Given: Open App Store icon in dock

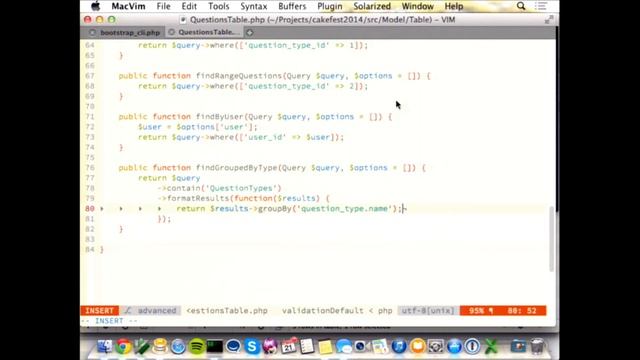Looking at the screenshot, I should click(454, 347).
